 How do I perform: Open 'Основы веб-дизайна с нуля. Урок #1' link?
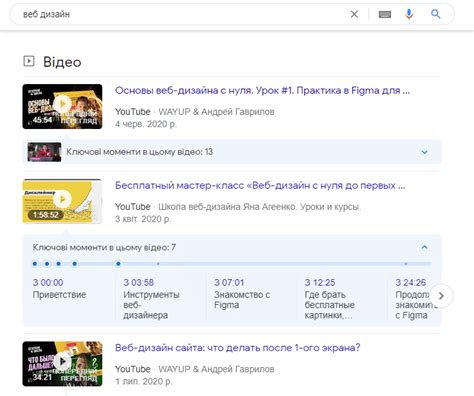(x=262, y=90)
